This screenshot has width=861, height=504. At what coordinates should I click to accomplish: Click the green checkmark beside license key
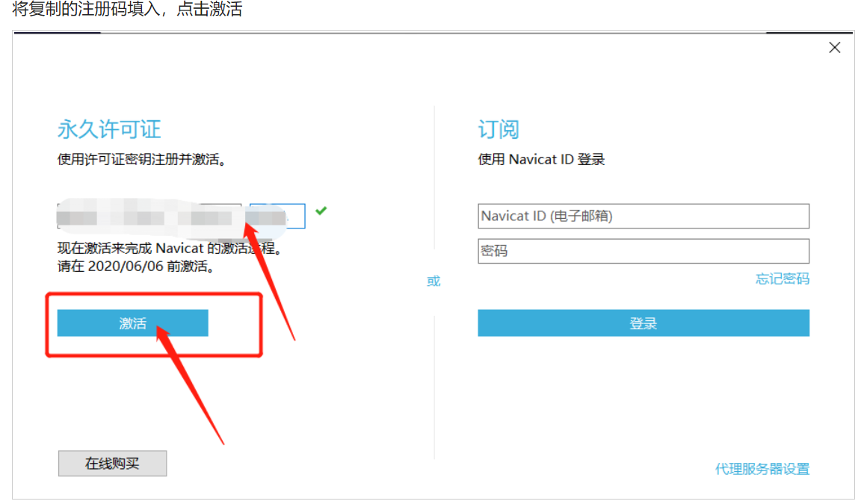pyautogui.click(x=321, y=211)
